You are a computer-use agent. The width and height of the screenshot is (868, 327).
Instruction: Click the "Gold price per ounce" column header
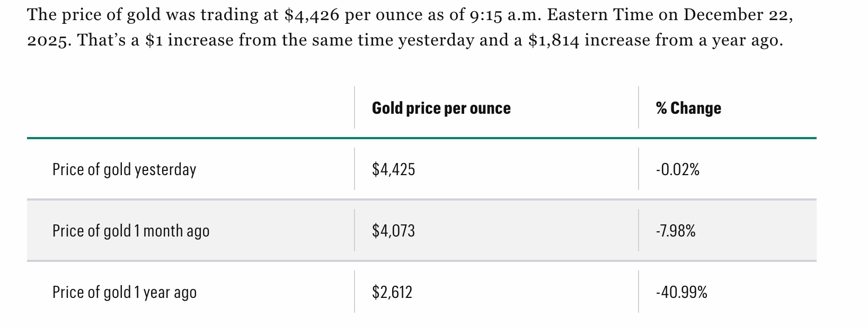click(x=441, y=108)
